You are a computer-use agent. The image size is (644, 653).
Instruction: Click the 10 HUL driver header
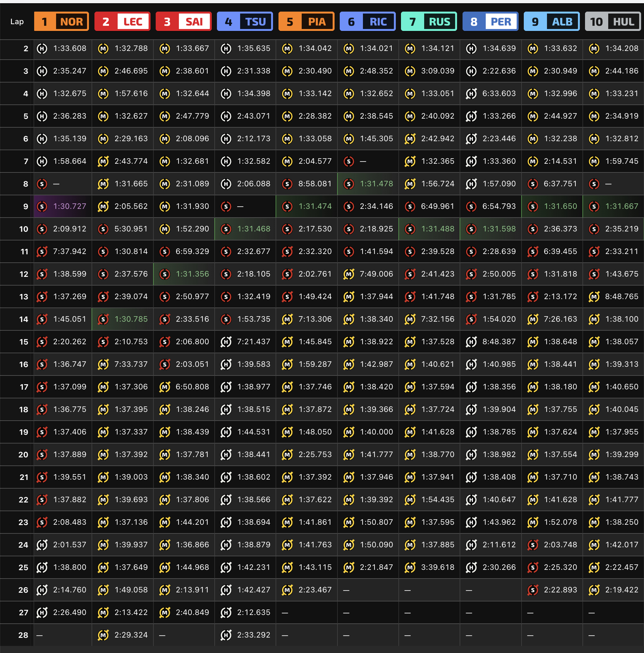pos(613,22)
